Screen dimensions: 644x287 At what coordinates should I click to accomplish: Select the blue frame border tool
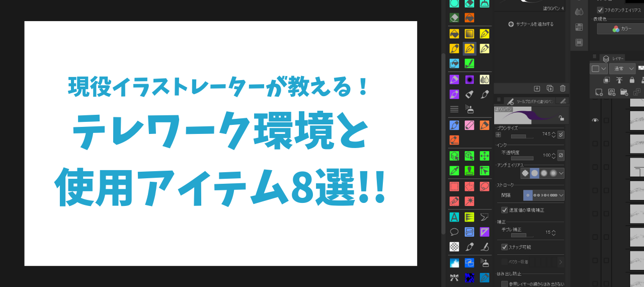pos(469,232)
